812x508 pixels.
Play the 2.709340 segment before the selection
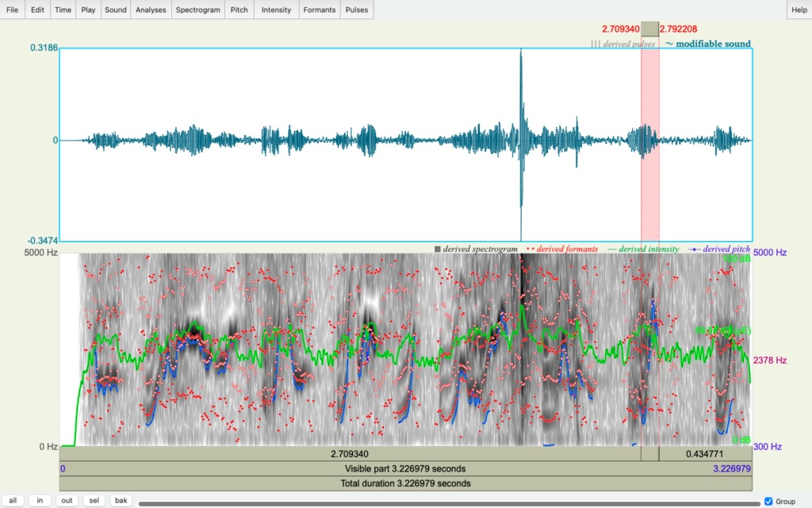pyautogui.click(x=350, y=454)
